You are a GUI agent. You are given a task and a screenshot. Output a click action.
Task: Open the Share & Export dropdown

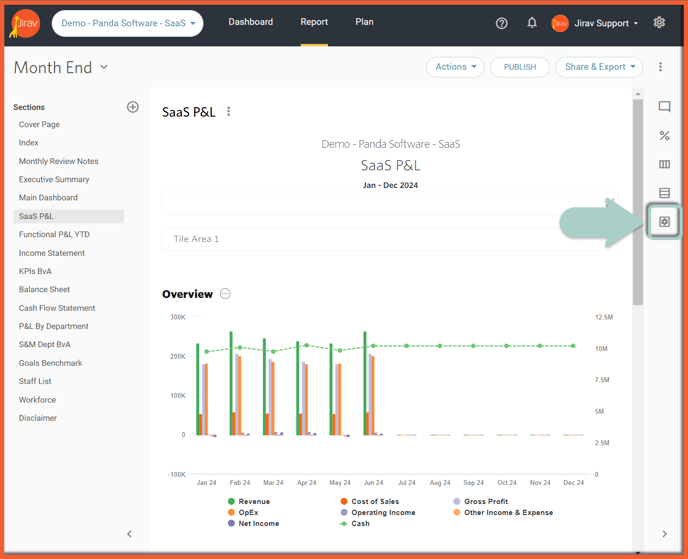[x=599, y=67]
